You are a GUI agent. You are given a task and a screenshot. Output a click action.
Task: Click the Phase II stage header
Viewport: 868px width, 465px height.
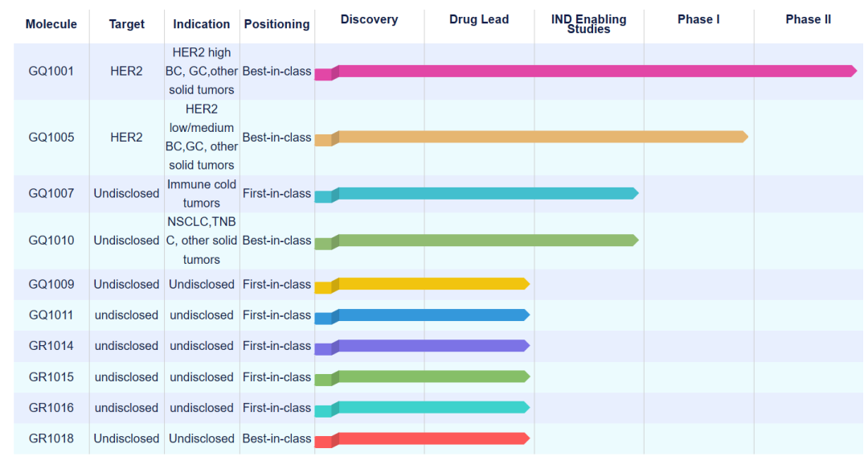tap(808, 19)
